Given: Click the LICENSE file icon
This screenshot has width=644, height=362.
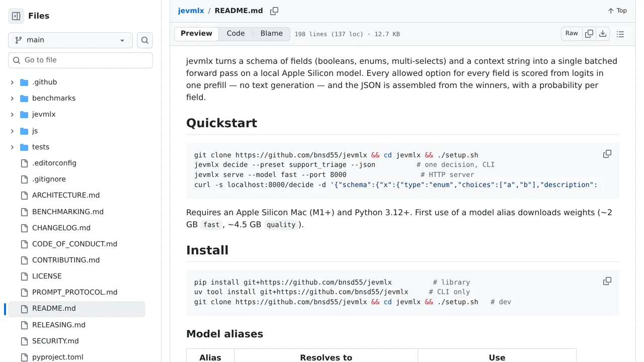Looking at the screenshot, I should point(24,276).
